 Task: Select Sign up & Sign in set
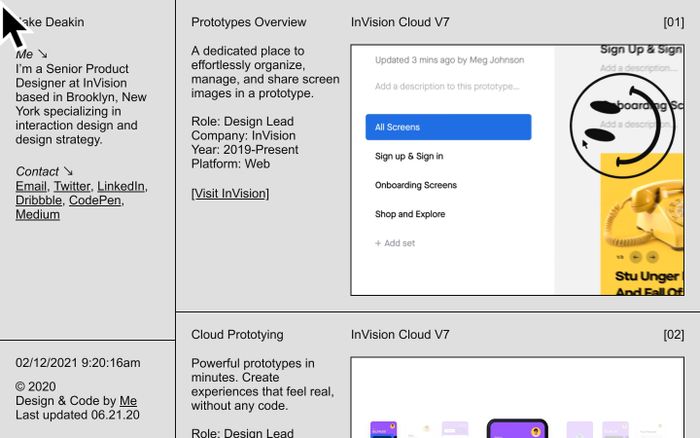(409, 156)
